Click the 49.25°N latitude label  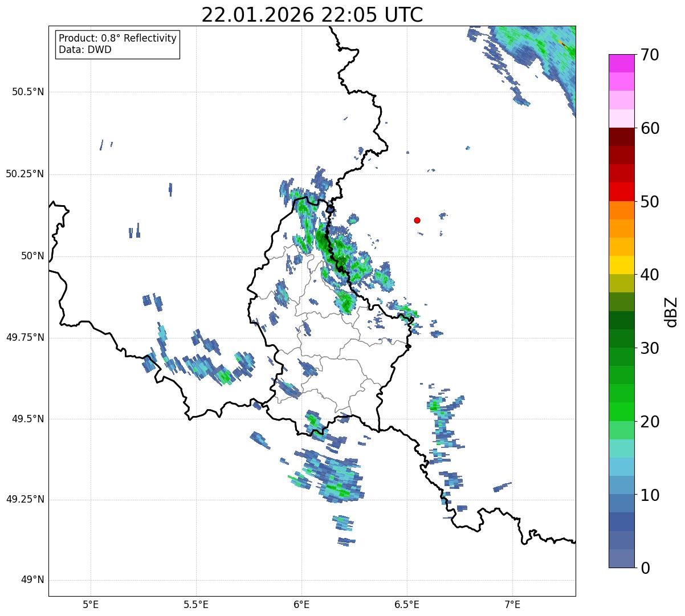coord(25,499)
